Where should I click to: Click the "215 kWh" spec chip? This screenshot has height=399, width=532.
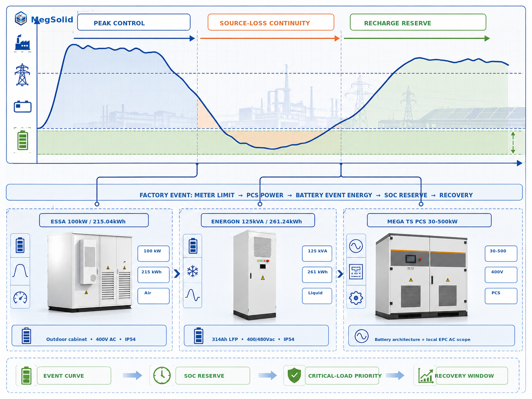(x=154, y=275)
